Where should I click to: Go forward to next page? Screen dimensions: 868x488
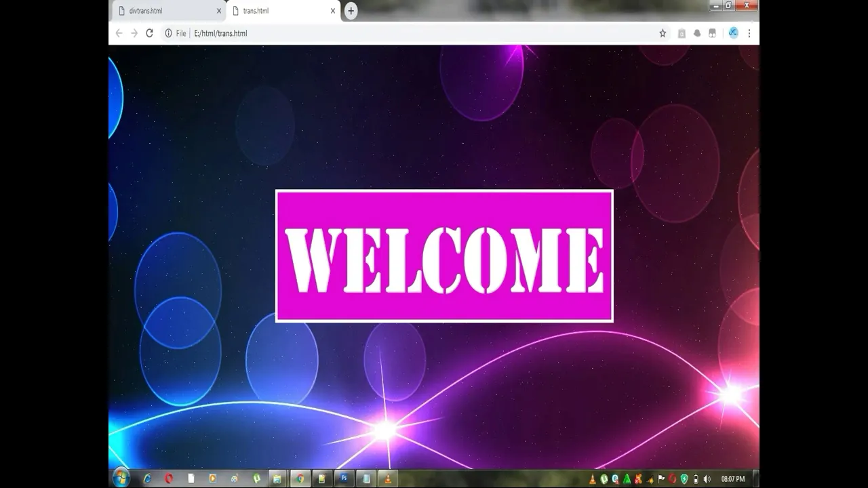[x=134, y=33]
